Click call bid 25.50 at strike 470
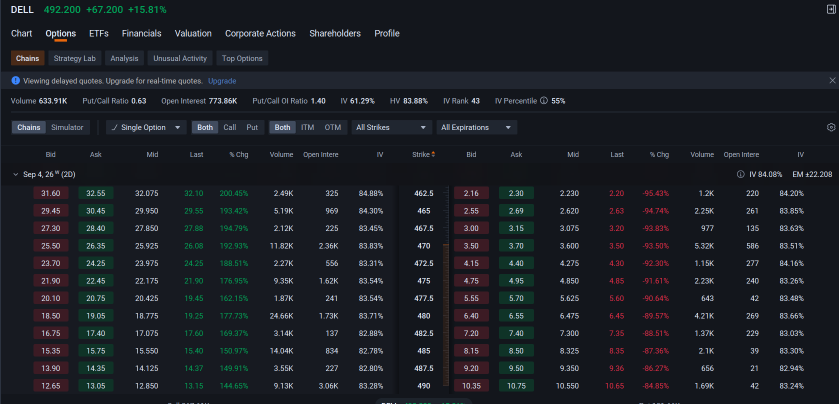This screenshot has width=839, height=404. [x=51, y=246]
